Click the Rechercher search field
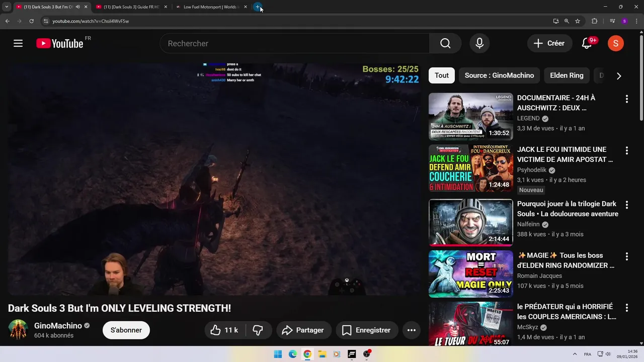 pyautogui.click(x=294, y=43)
